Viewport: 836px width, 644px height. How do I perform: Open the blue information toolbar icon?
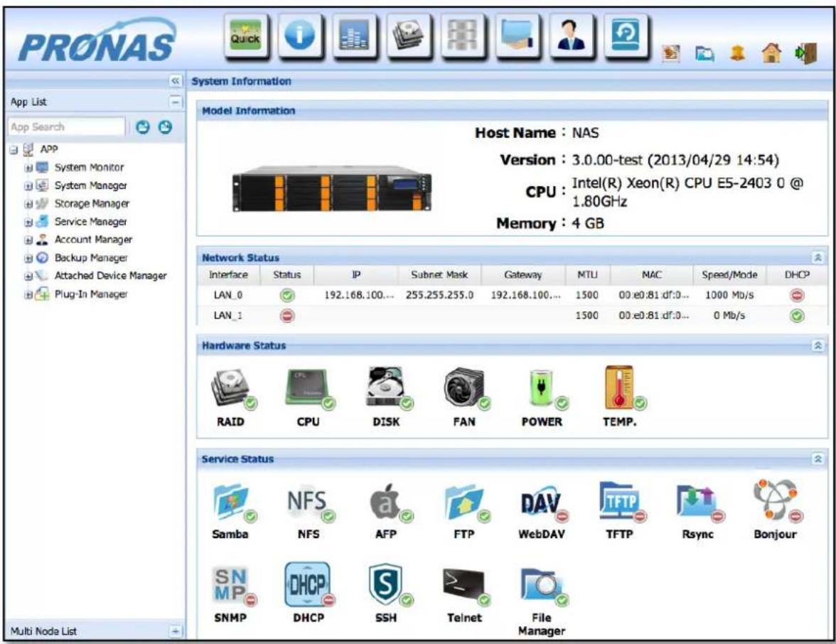300,36
